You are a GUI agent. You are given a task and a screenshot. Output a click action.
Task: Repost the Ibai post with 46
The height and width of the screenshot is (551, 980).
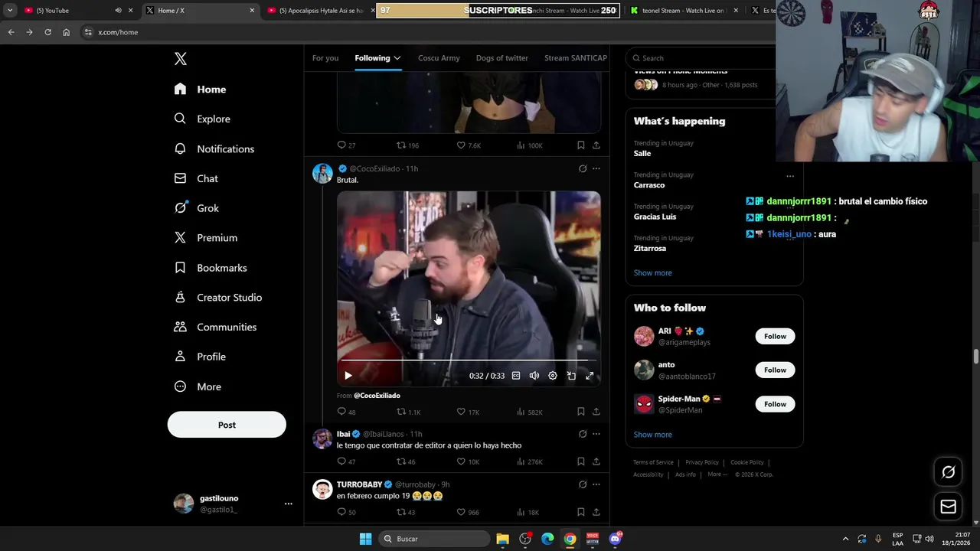click(x=406, y=461)
